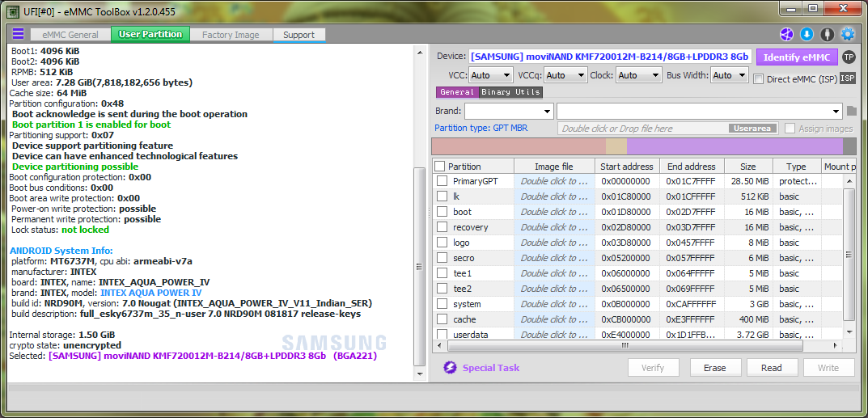Click the userdata row size 3.72 GiB
Image resolution: width=868 pixels, height=418 pixels.
752,335
